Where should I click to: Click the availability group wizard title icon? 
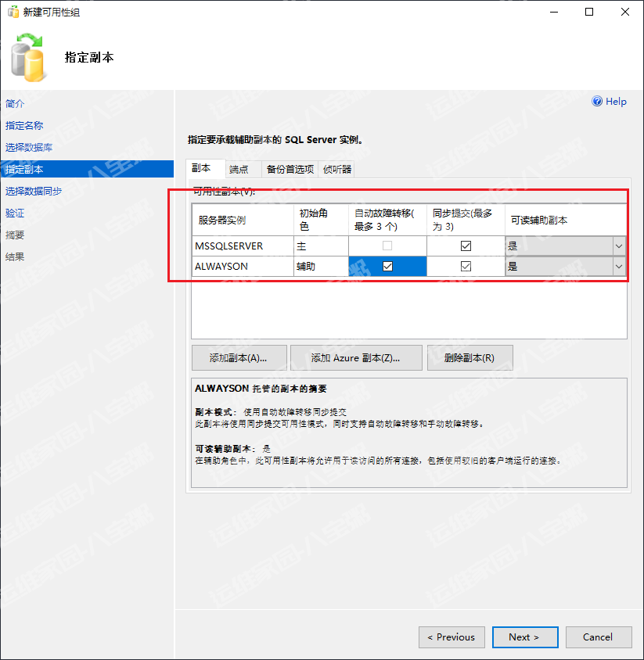[x=12, y=13]
